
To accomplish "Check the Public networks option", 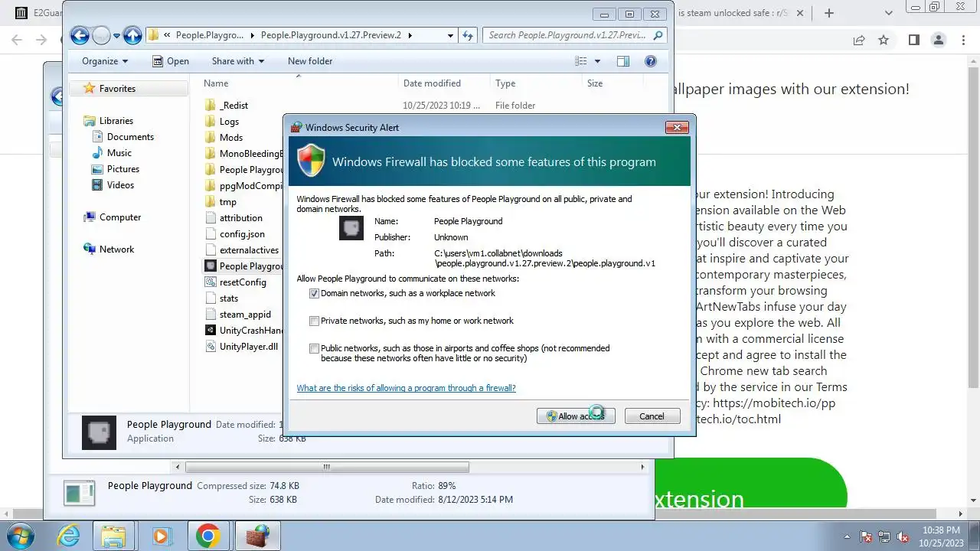I will pyautogui.click(x=314, y=348).
